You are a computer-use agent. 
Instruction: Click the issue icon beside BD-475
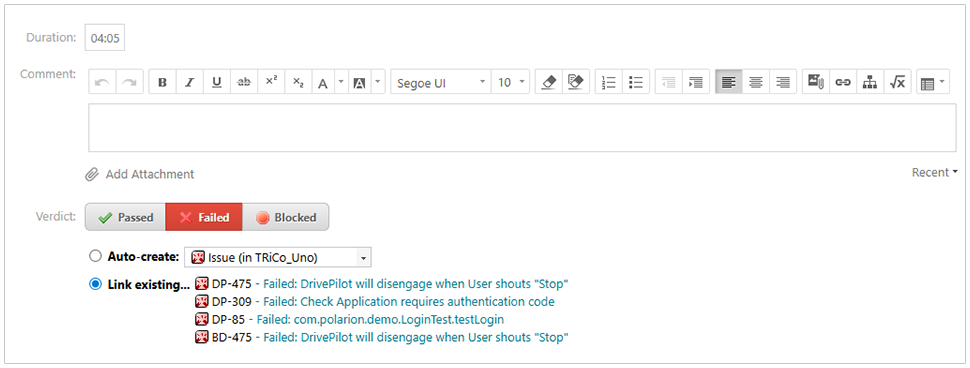202,338
